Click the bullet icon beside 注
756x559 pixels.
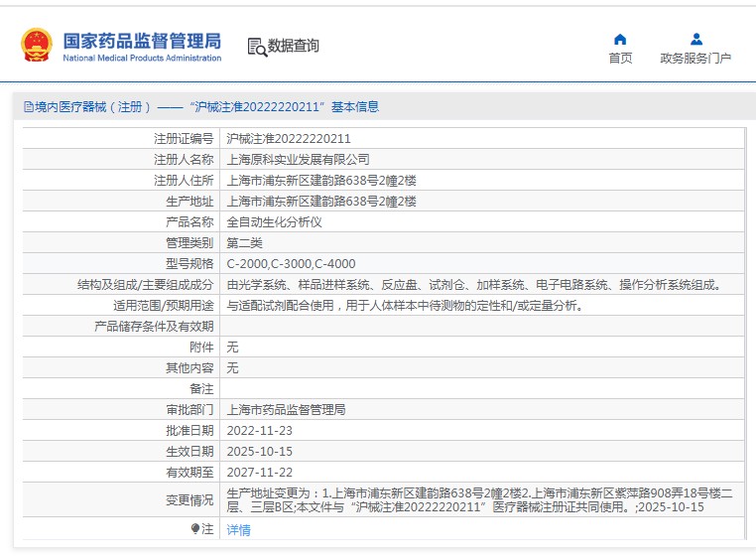(x=195, y=529)
